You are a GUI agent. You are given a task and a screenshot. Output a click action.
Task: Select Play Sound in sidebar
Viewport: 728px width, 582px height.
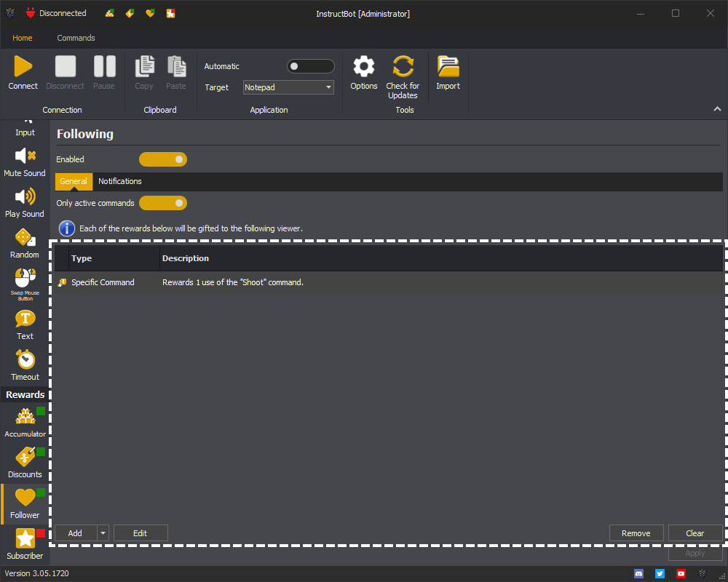[x=25, y=203]
